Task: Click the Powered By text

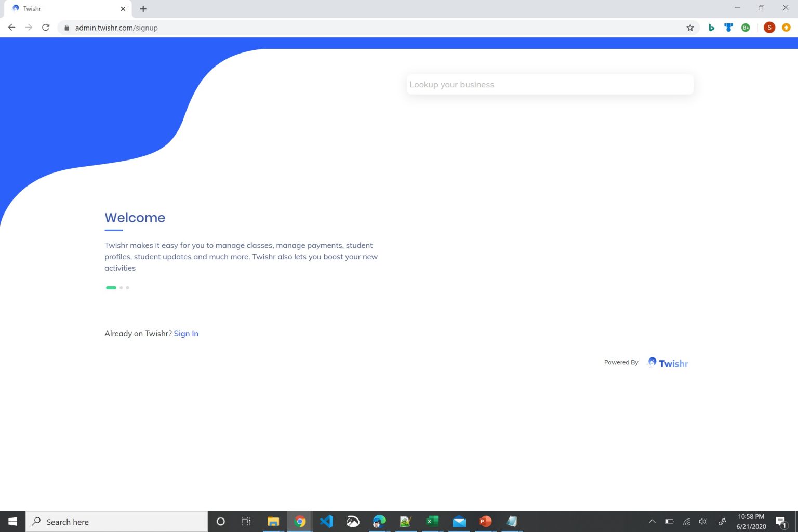Action: [x=621, y=363]
